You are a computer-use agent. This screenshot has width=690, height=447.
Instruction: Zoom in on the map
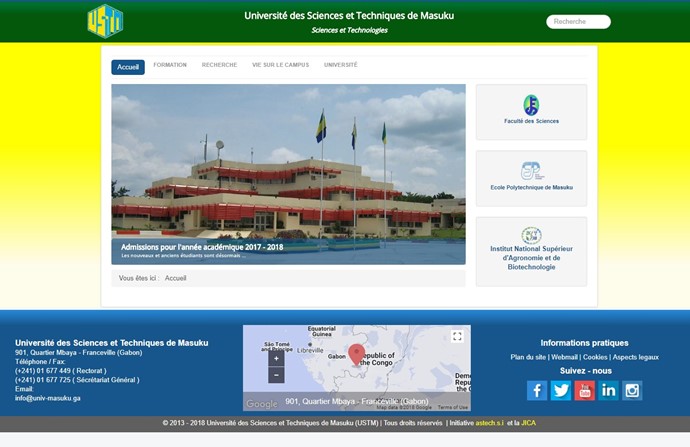[276, 358]
